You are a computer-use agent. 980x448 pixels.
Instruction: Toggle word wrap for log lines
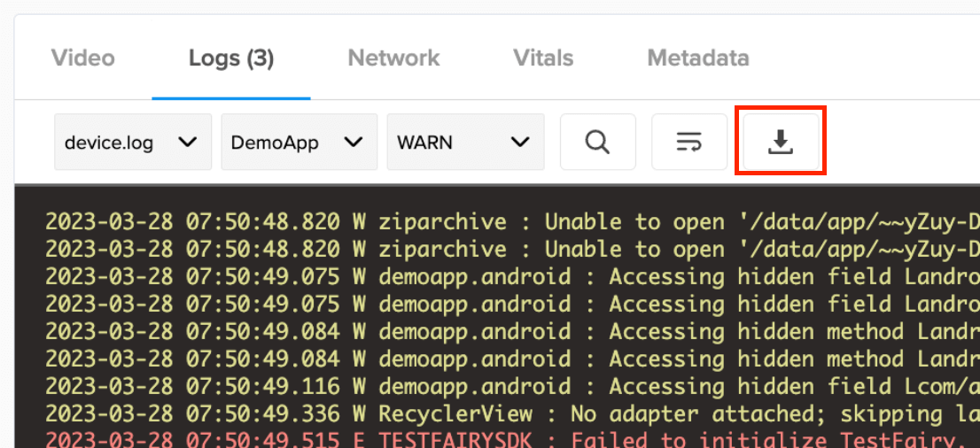(x=688, y=142)
